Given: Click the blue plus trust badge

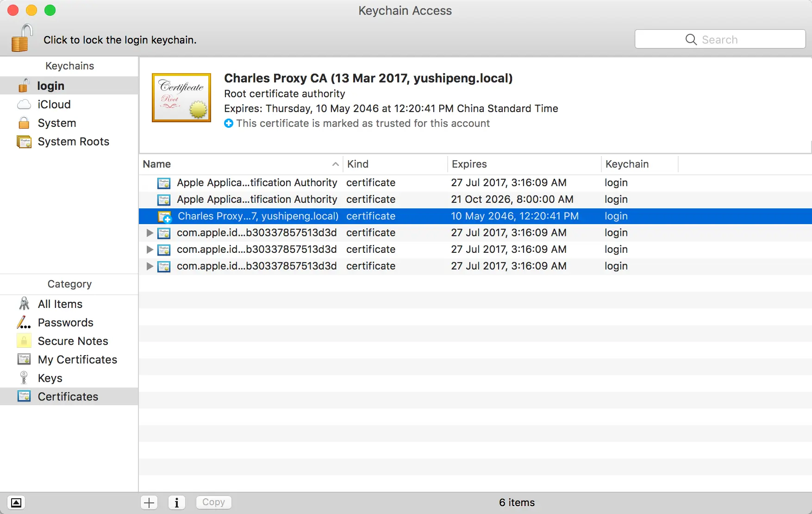Looking at the screenshot, I should point(229,123).
